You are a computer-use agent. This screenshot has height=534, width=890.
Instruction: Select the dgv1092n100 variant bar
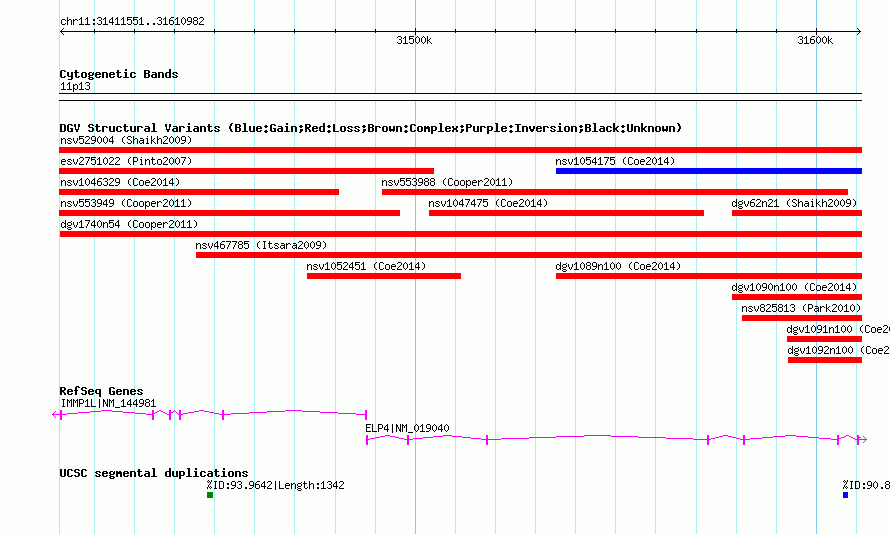(825, 360)
